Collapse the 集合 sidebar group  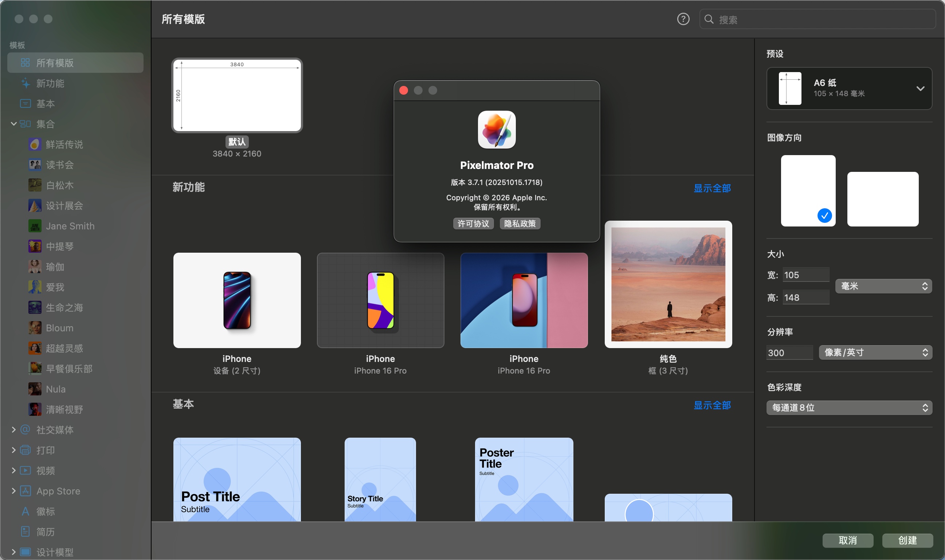point(13,124)
